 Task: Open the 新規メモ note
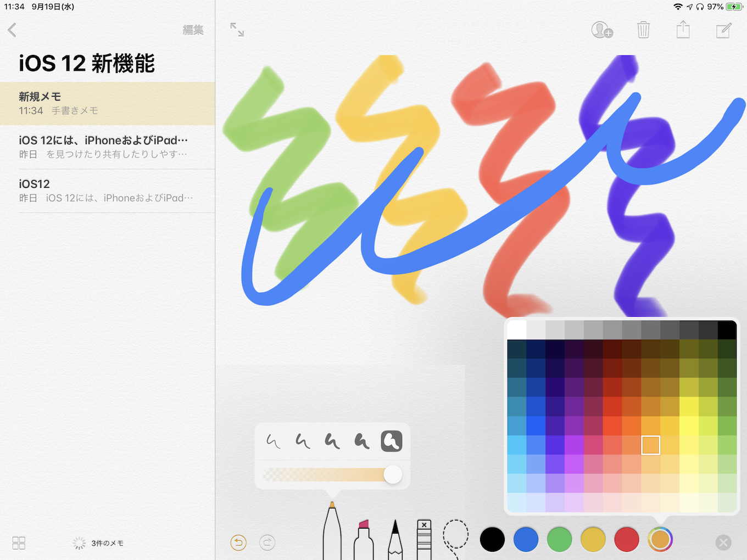click(108, 104)
